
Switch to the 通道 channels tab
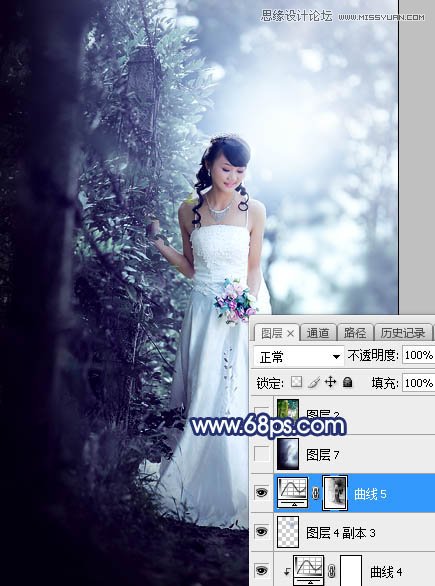click(x=318, y=333)
